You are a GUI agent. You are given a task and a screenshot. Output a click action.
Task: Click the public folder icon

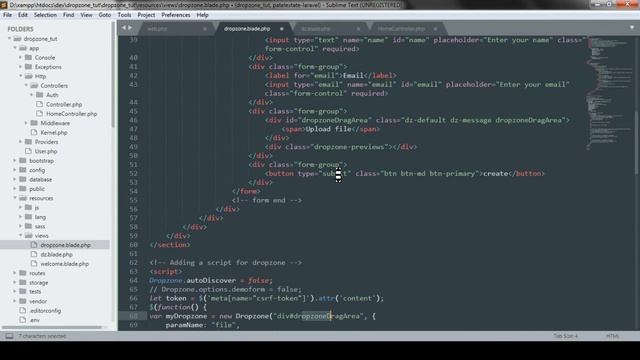22,189
